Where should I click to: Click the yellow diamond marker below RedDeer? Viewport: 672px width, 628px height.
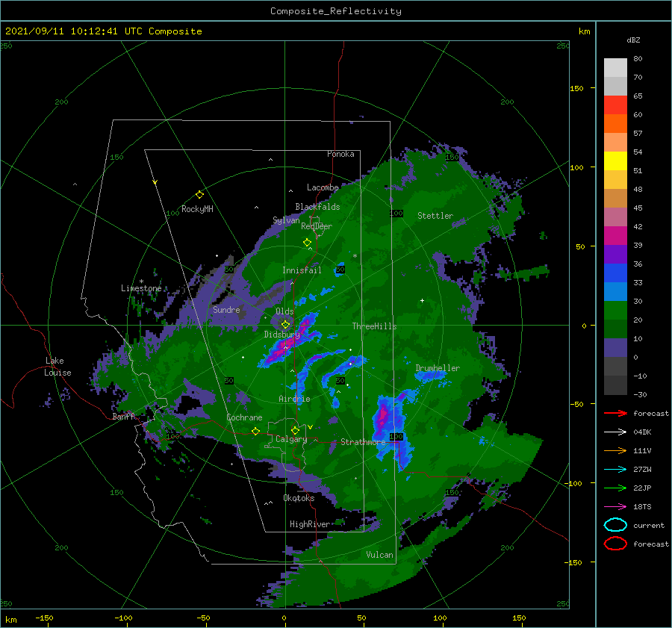[307, 243]
